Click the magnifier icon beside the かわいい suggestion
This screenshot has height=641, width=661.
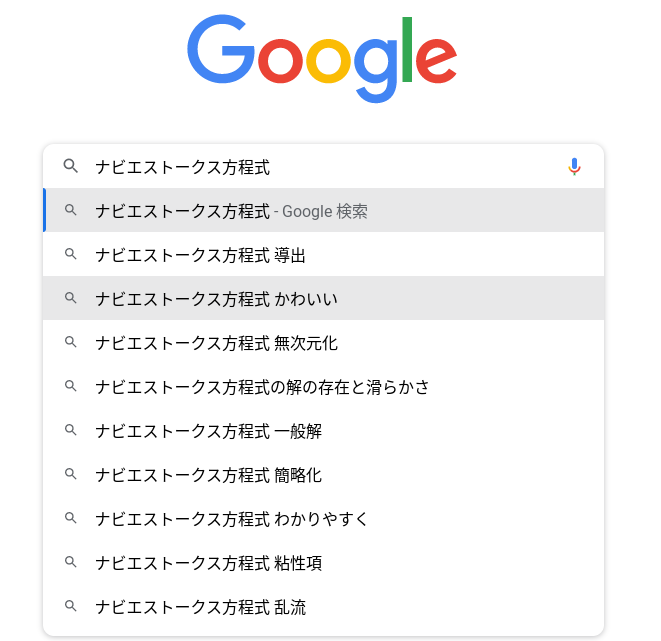point(70,299)
